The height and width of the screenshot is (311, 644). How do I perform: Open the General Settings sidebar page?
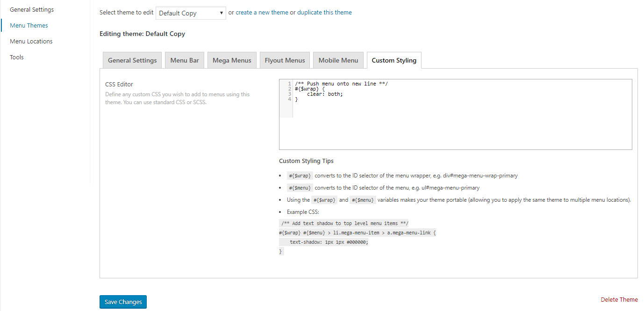31,9
